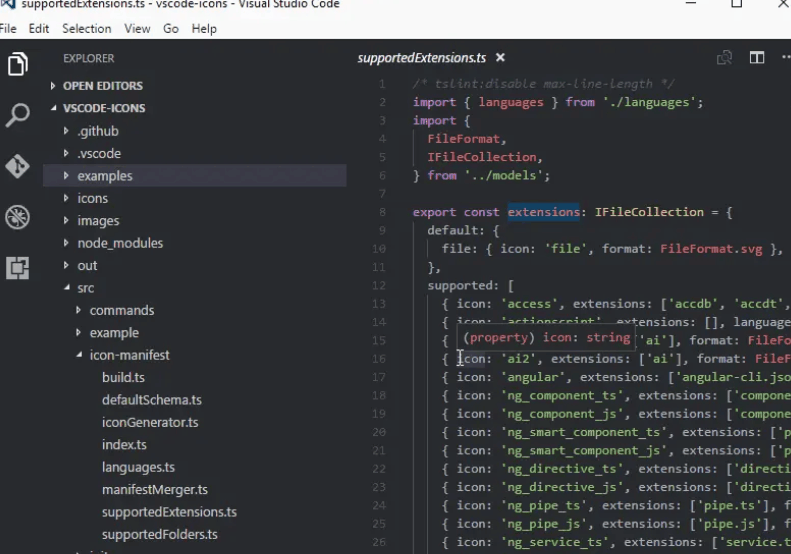Collapse the VSCODE-ICONS section

click(53, 108)
